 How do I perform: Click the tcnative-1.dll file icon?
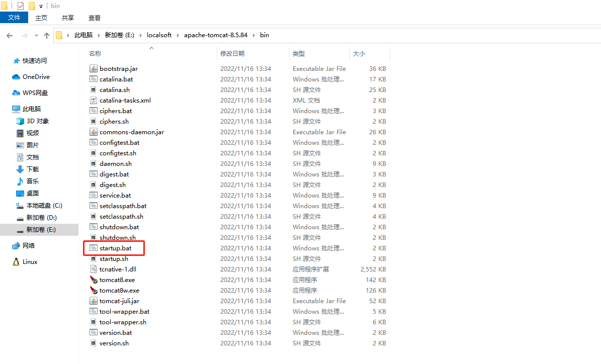(x=93, y=269)
